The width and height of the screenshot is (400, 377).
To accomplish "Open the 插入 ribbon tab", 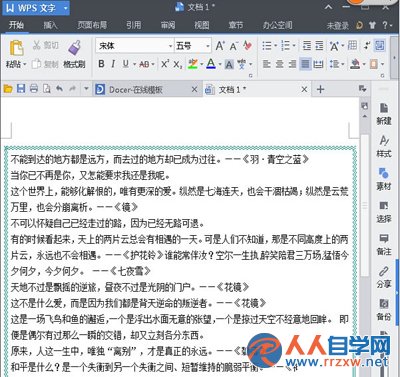I will 50,25.
